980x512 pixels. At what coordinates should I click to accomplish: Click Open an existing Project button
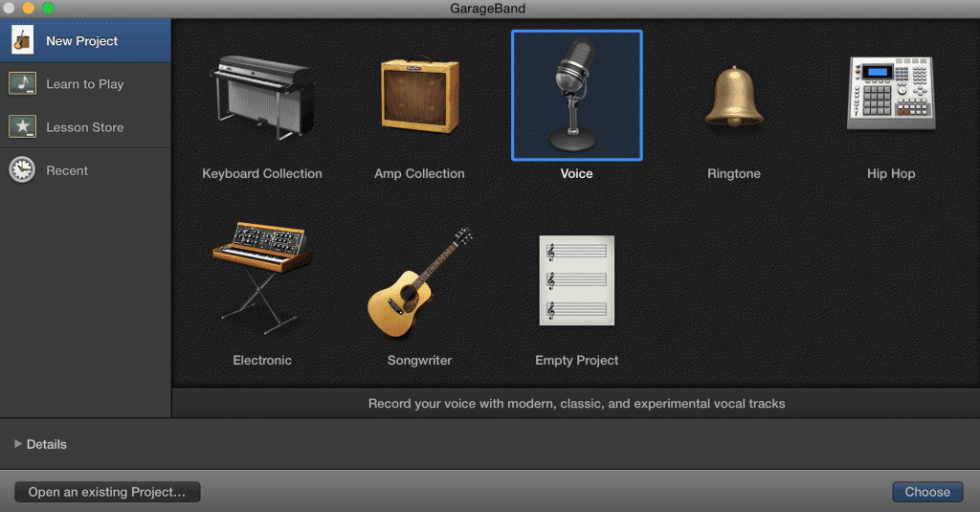(107, 492)
